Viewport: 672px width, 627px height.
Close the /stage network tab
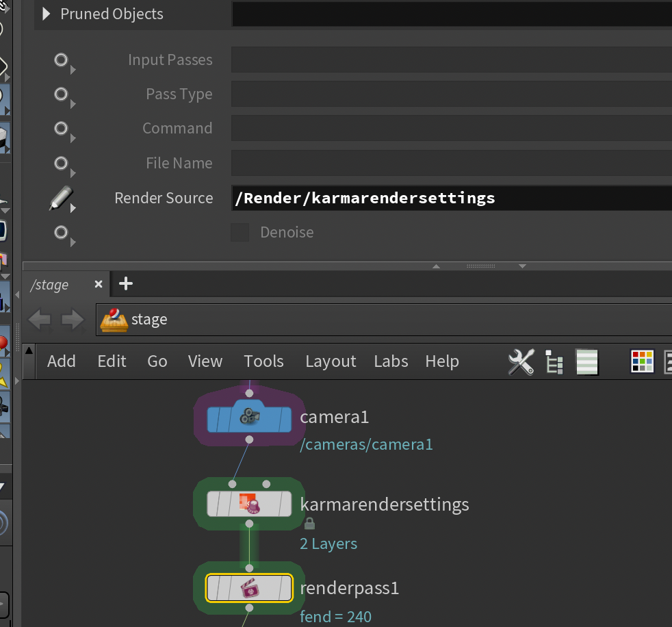(x=99, y=284)
